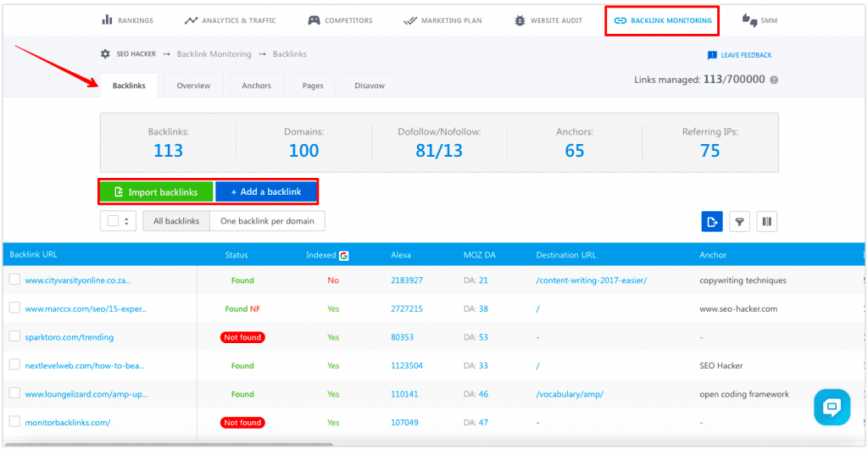This screenshot has width=868, height=449.
Task: Click the Add a backlink button
Action: [265, 191]
